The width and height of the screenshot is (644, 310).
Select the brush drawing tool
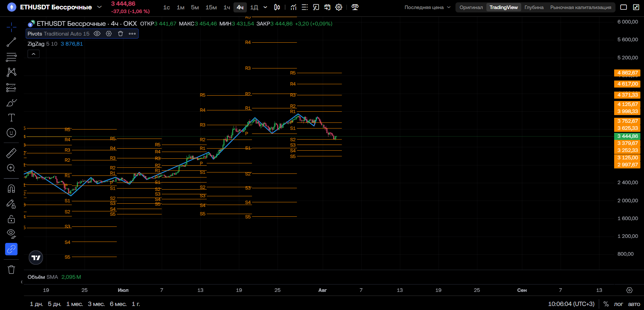(11, 103)
